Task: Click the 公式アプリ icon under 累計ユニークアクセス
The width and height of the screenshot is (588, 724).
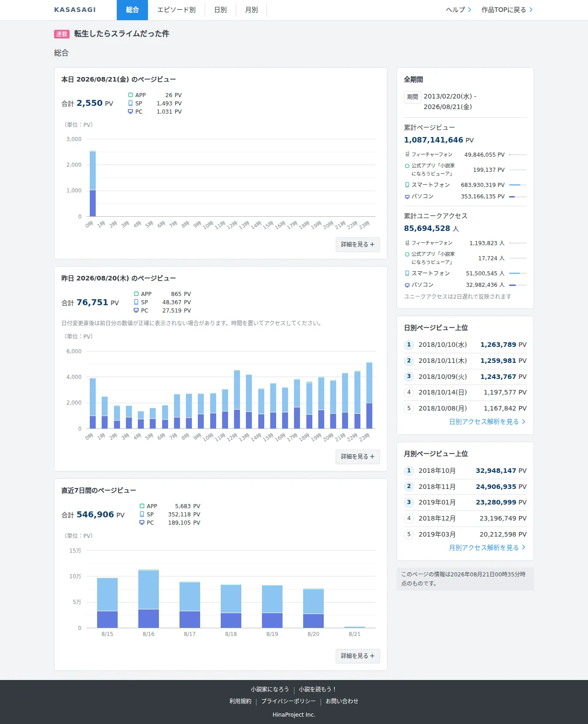Action: 407,254
